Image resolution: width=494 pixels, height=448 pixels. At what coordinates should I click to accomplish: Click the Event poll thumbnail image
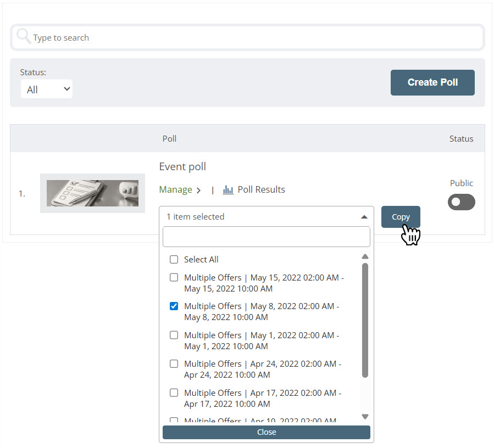[x=92, y=193]
